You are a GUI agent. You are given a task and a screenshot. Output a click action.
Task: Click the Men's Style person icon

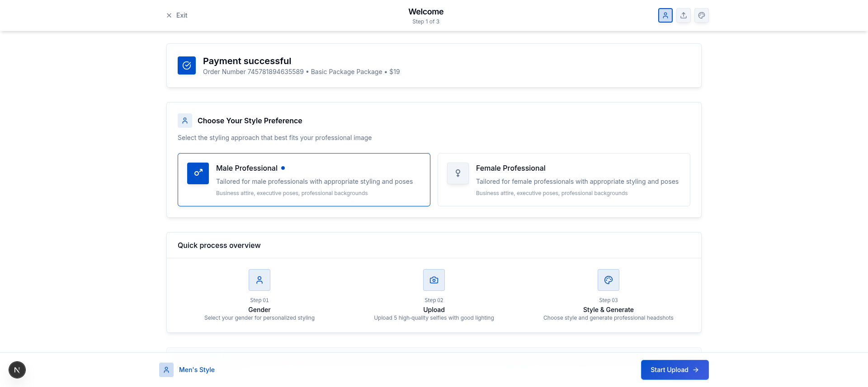[x=166, y=370]
